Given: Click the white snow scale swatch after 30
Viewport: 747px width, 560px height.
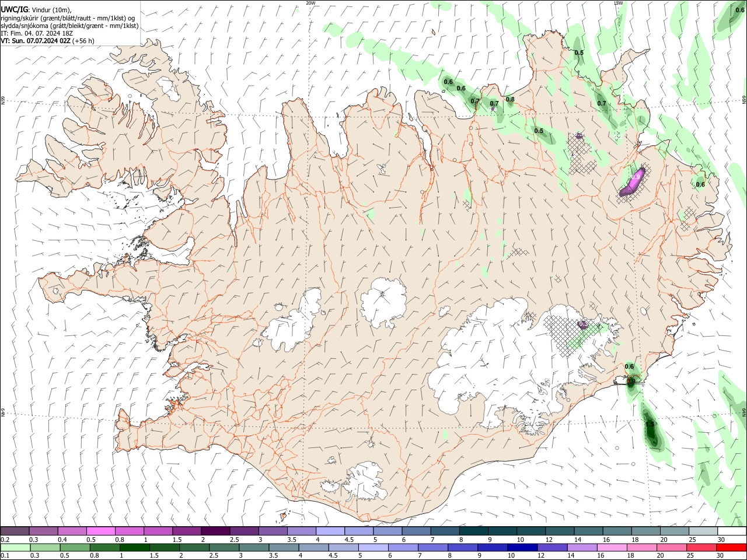Looking at the screenshot, I should coord(732,531).
